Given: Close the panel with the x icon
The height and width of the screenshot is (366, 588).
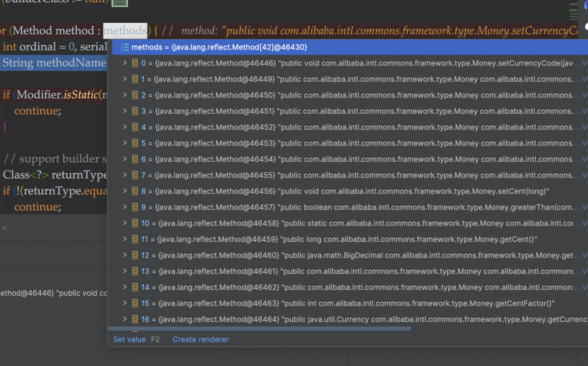Looking at the screenshot, I should 4,228.
